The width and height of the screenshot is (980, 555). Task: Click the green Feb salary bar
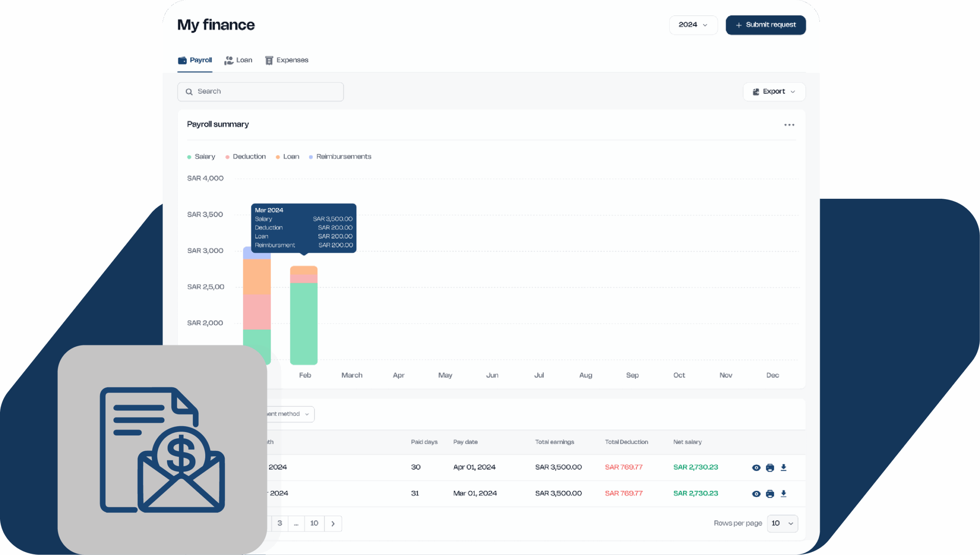click(304, 324)
